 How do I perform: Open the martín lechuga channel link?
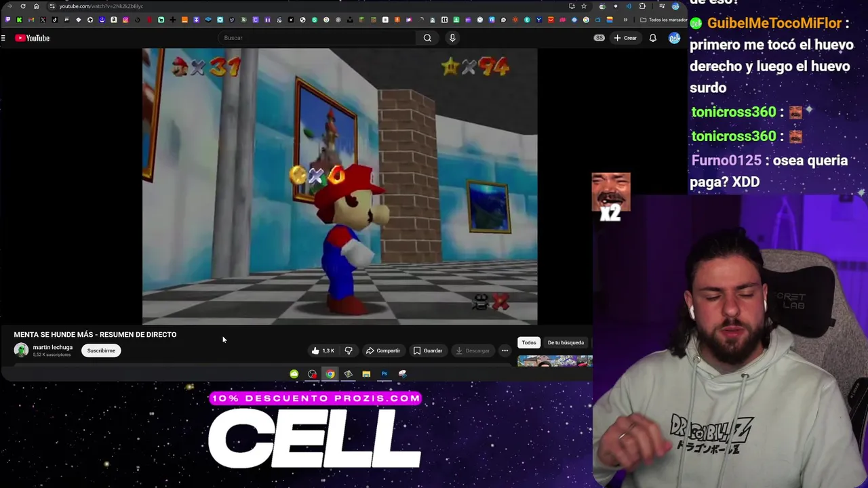point(53,347)
